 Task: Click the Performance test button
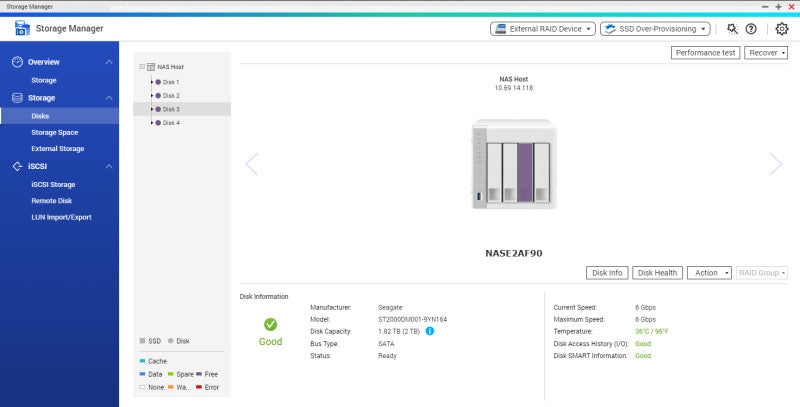[x=705, y=53]
